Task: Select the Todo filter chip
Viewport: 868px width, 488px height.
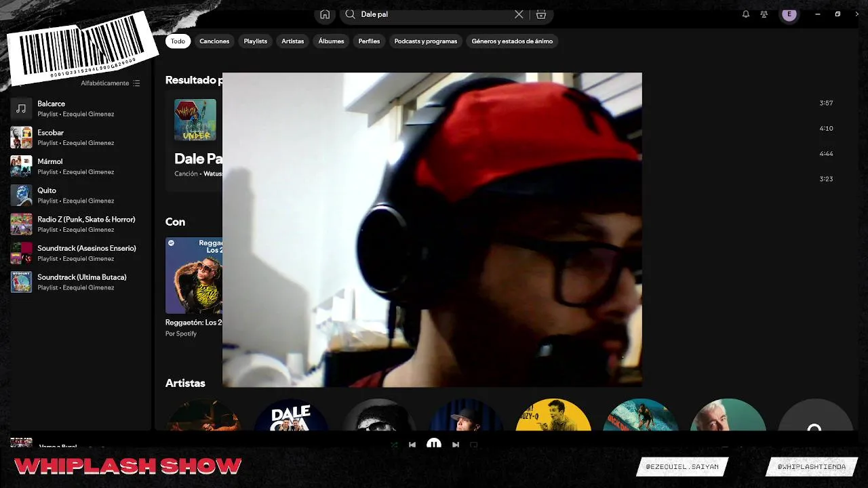Action: point(178,41)
